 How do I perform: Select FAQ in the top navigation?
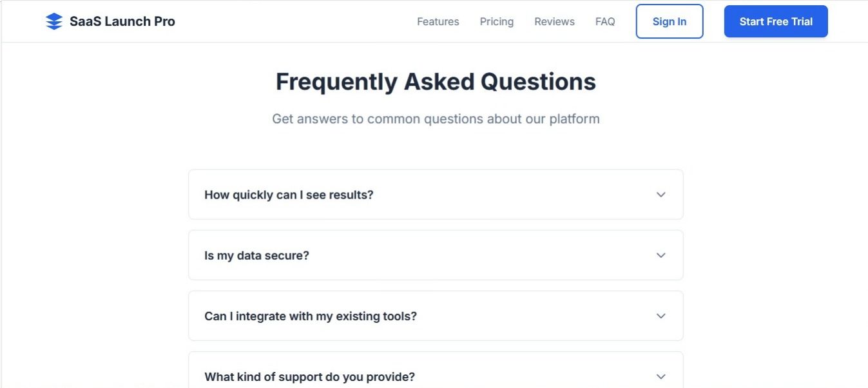pyautogui.click(x=605, y=21)
